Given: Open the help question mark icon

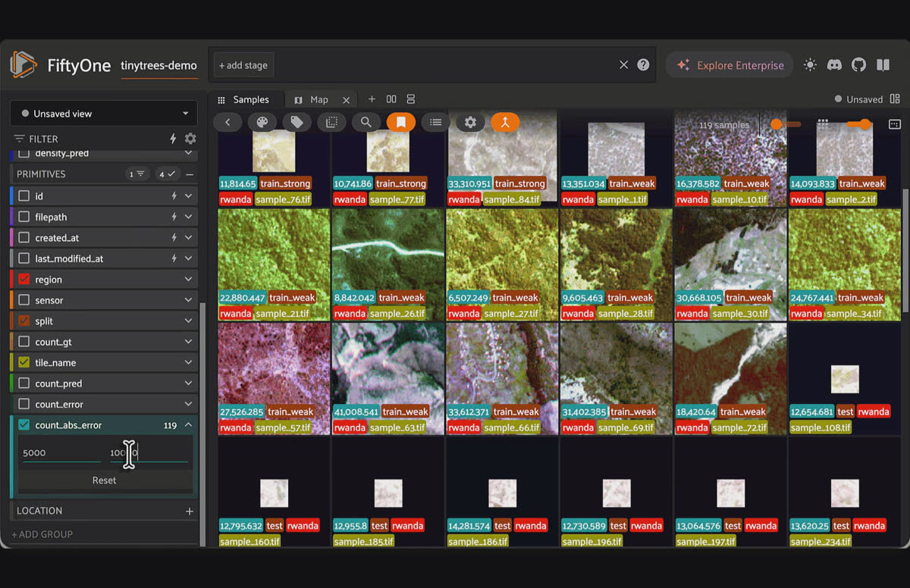Looking at the screenshot, I should click(643, 65).
